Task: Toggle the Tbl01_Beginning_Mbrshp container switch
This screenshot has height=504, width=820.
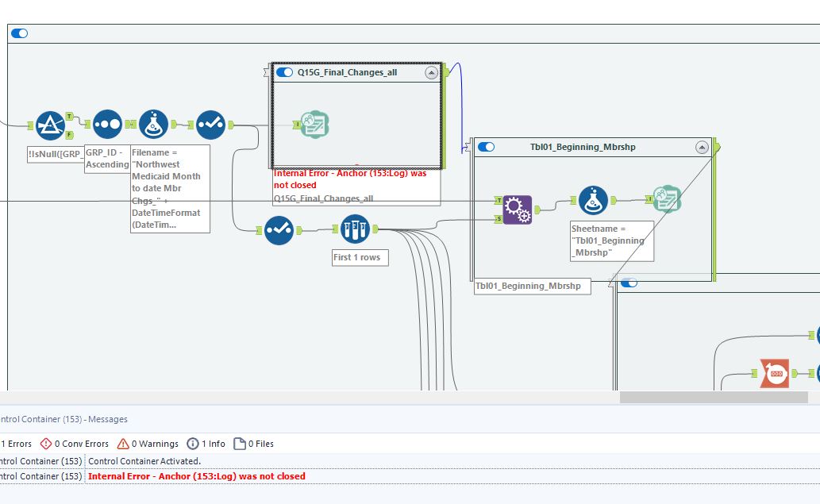Action: click(x=487, y=147)
